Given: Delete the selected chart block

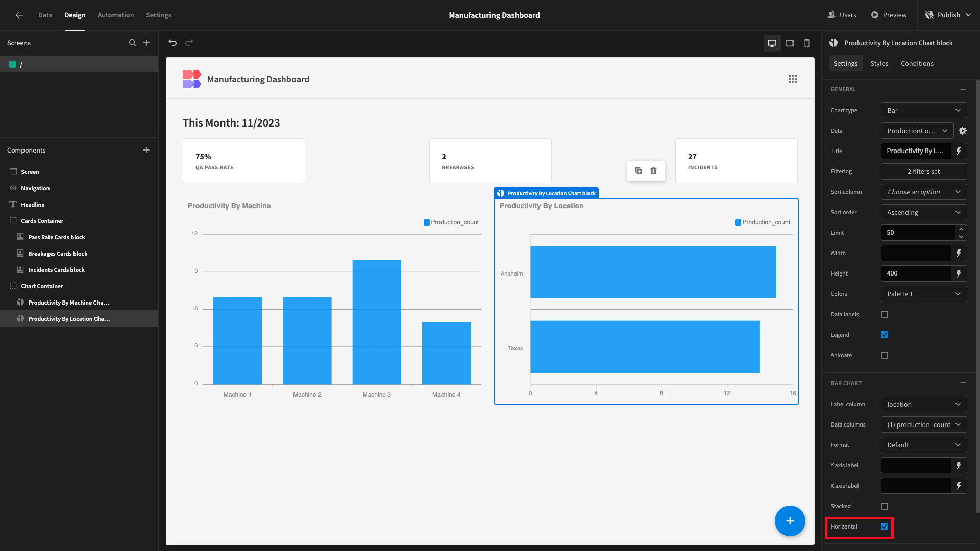Looking at the screenshot, I should [x=654, y=171].
